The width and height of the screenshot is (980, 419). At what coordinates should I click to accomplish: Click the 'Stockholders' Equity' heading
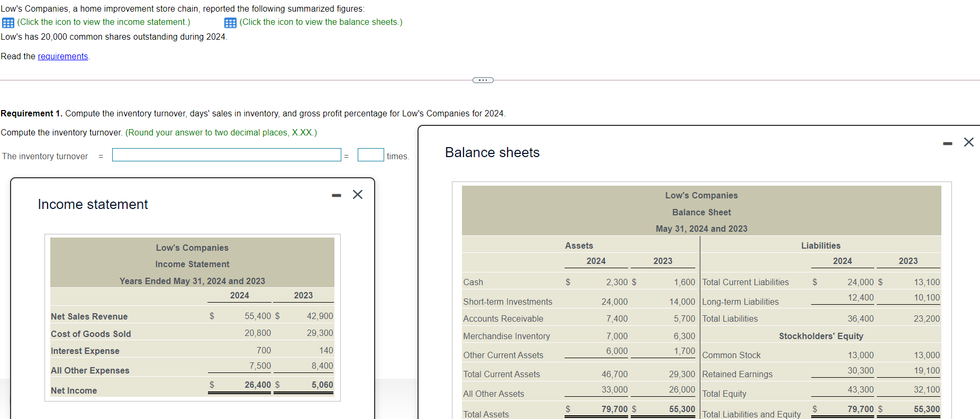(821, 336)
